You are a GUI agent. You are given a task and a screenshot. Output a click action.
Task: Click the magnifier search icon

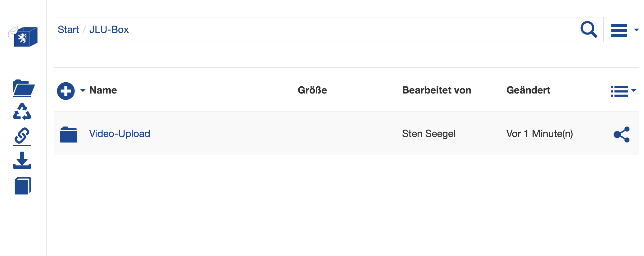point(588,30)
